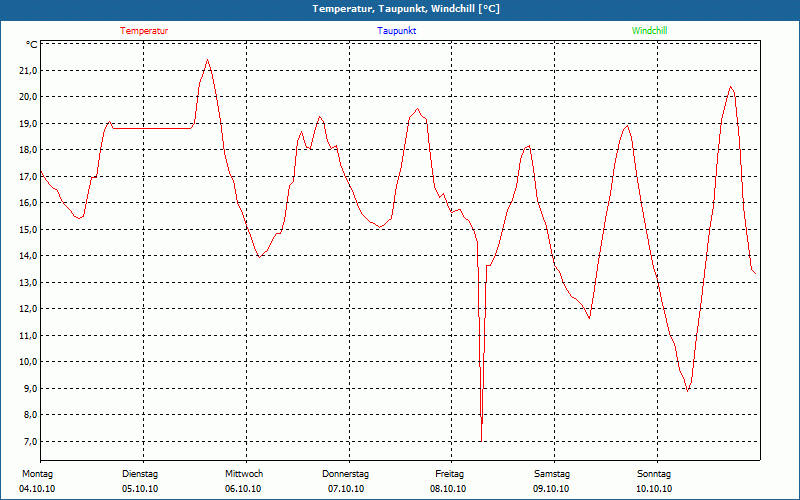This screenshot has width=800, height=500.
Task: Click the green Windchill legend label
Action: tap(649, 31)
